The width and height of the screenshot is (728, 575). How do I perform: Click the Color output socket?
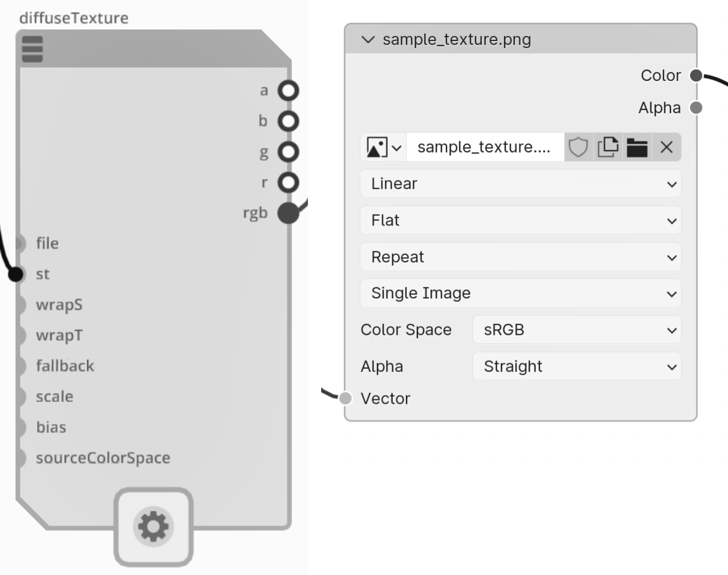click(696, 75)
